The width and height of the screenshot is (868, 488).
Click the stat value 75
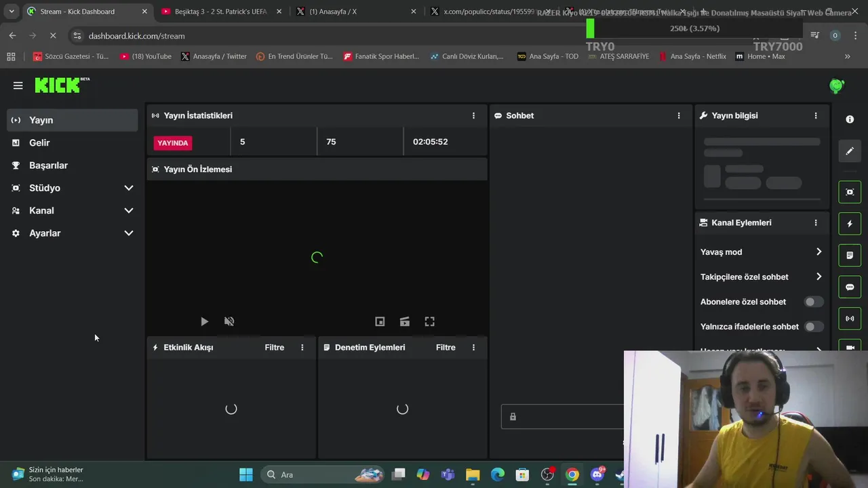click(331, 142)
